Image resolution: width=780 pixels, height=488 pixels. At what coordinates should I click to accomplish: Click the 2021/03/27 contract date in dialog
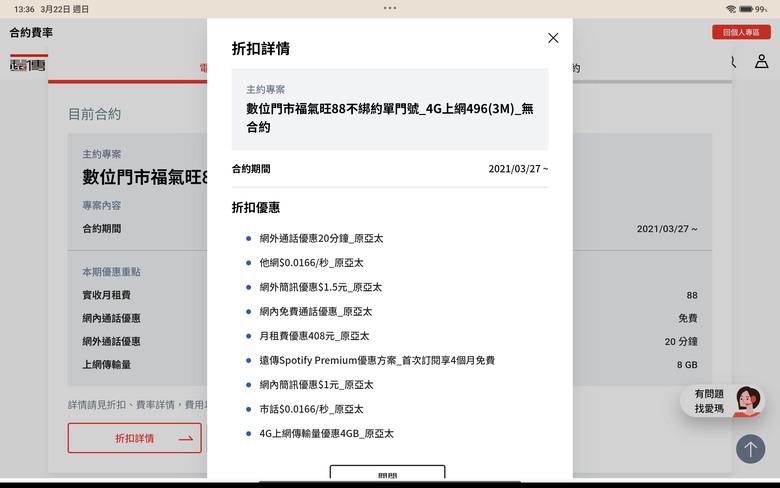point(518,169)
